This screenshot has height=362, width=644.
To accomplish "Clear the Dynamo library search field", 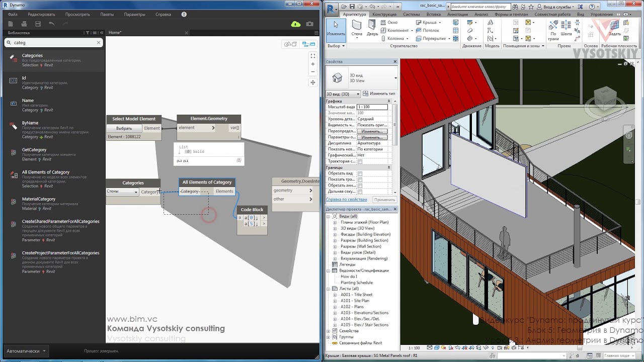I will tap(99, 43).
